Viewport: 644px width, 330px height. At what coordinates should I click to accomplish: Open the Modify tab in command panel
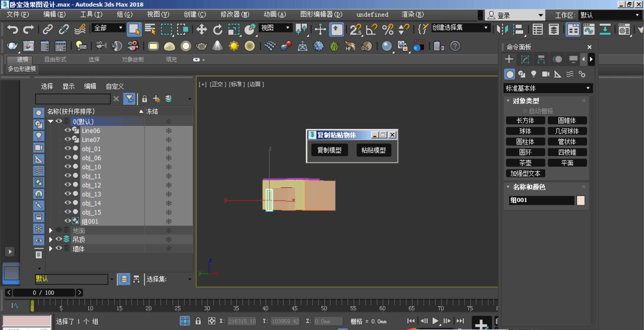pyautogui.click(x=525, y=59)
